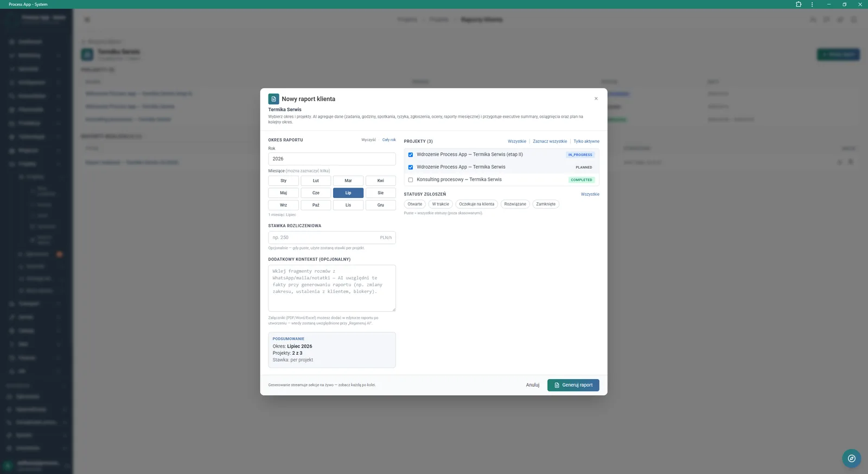The image size is (868, 474).
Task: Click the Projekty: 2 z 3 summary line
Action: 288,353
